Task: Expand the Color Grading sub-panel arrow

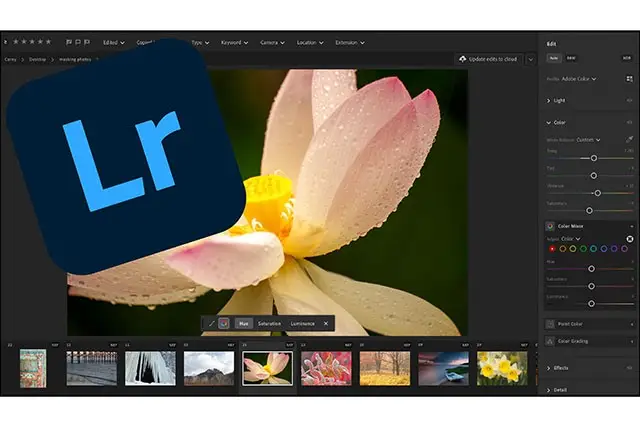Action: click(632, 341)
